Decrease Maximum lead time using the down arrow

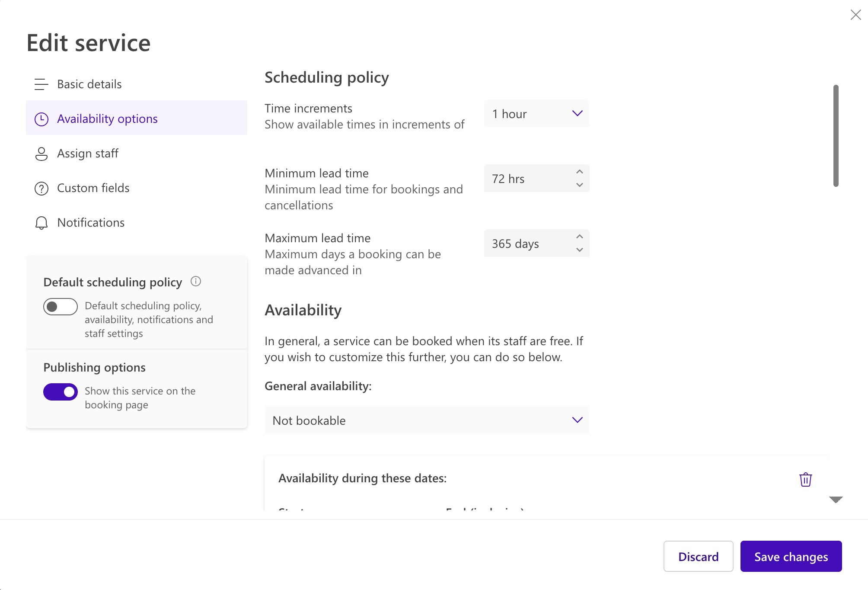coord(579,250)
